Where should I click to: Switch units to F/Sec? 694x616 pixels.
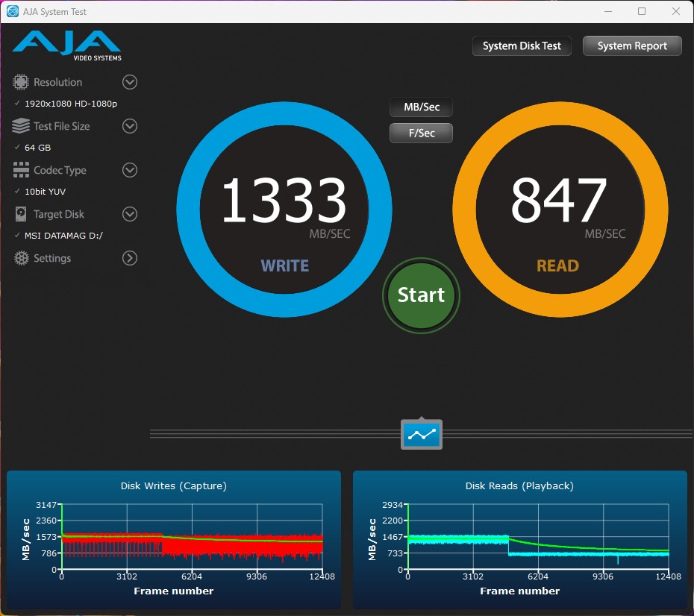421,133
